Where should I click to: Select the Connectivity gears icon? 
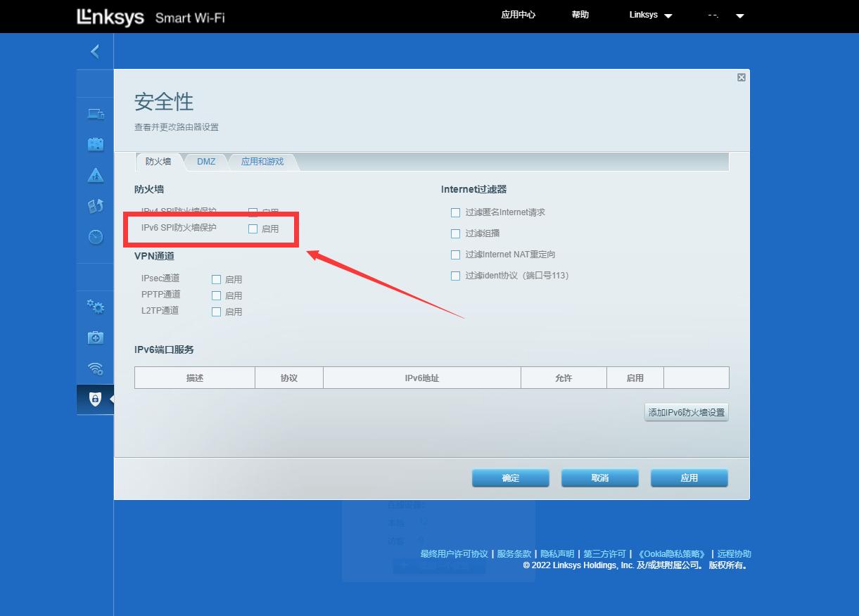coord(95,306)
